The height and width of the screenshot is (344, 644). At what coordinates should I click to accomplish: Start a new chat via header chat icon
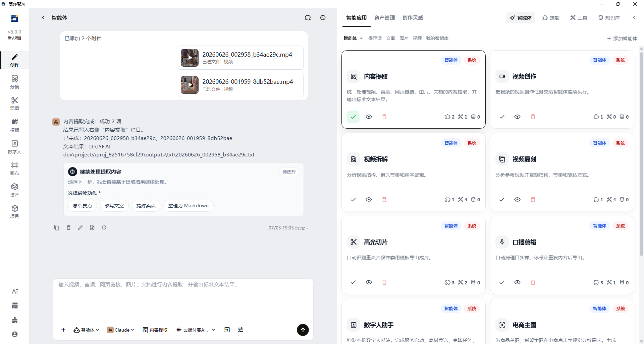click(308, 18)
